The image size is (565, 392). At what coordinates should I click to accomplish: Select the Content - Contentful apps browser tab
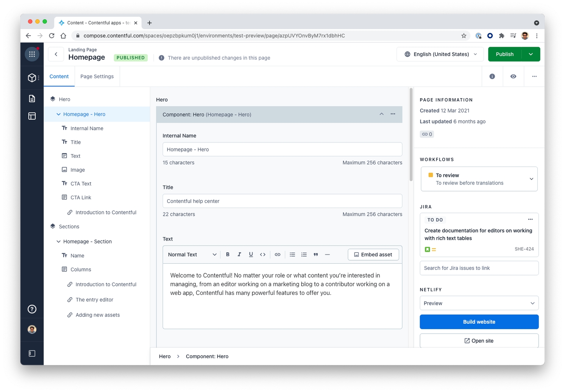[x=98, y=23]
